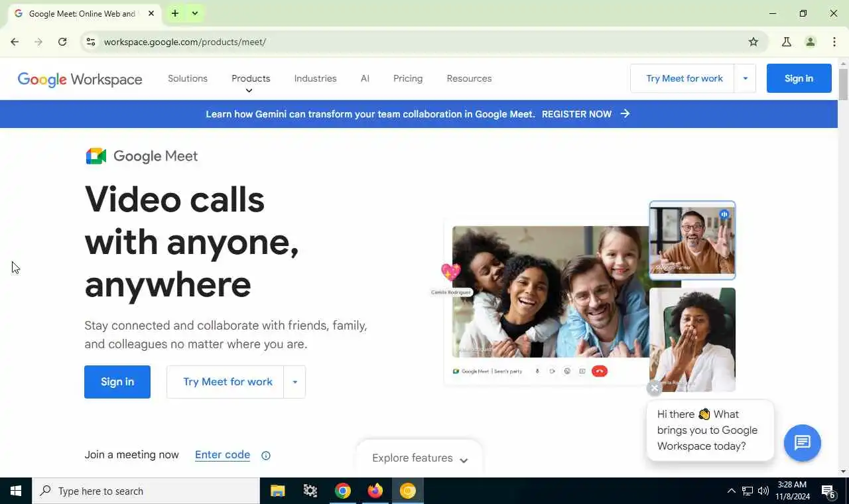Open a new browser tab
The image size is (849, 504).
click(x=175, y=13)
